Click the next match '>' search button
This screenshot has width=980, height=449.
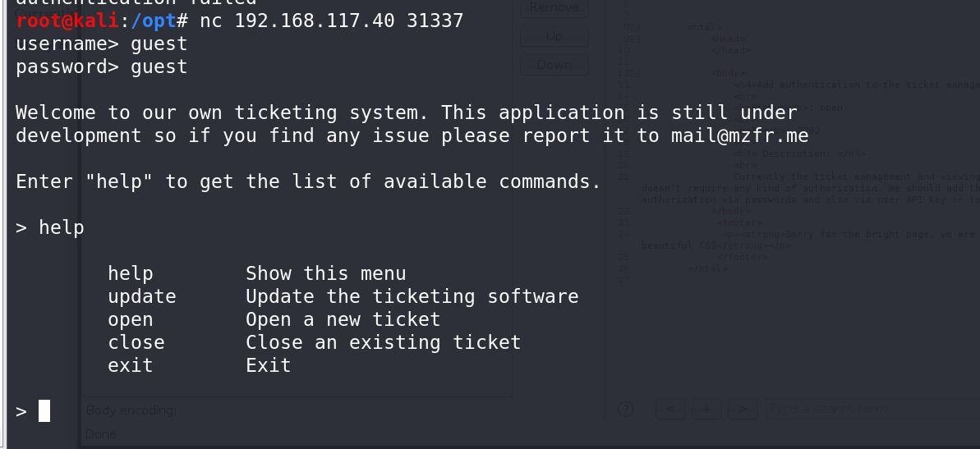743,409
